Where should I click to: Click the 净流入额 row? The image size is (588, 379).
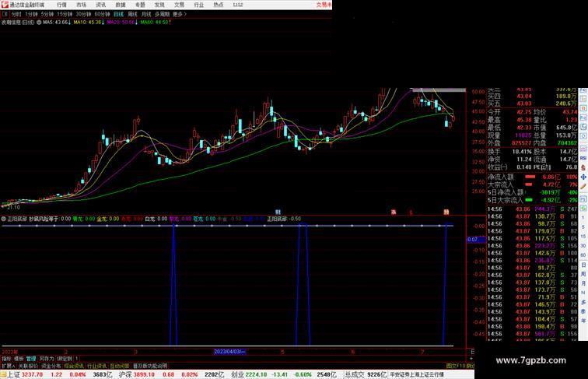[533, 177]
